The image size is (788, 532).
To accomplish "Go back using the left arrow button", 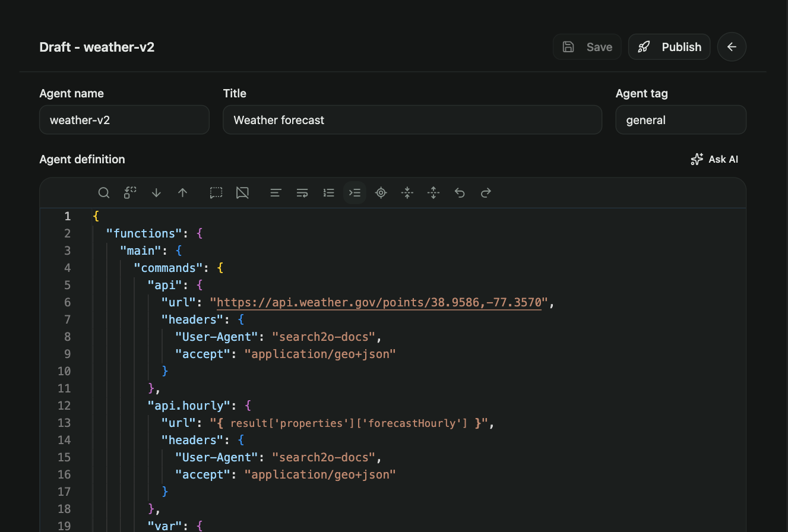I will [732, 47].
